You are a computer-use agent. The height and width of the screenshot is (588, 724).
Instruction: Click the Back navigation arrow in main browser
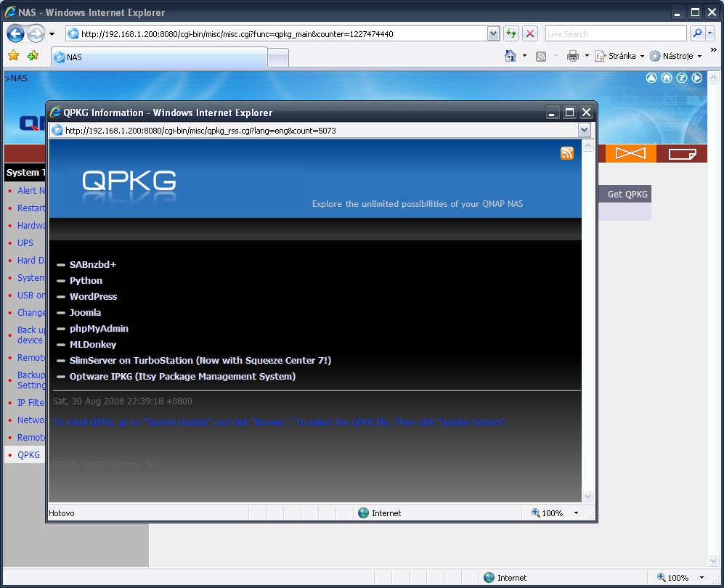coord(15,33)
